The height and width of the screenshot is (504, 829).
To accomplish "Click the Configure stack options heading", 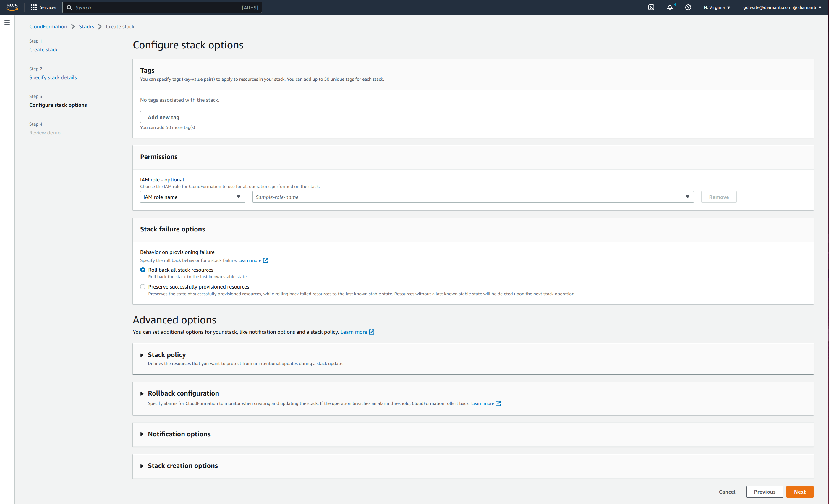I will click(188, 45).
